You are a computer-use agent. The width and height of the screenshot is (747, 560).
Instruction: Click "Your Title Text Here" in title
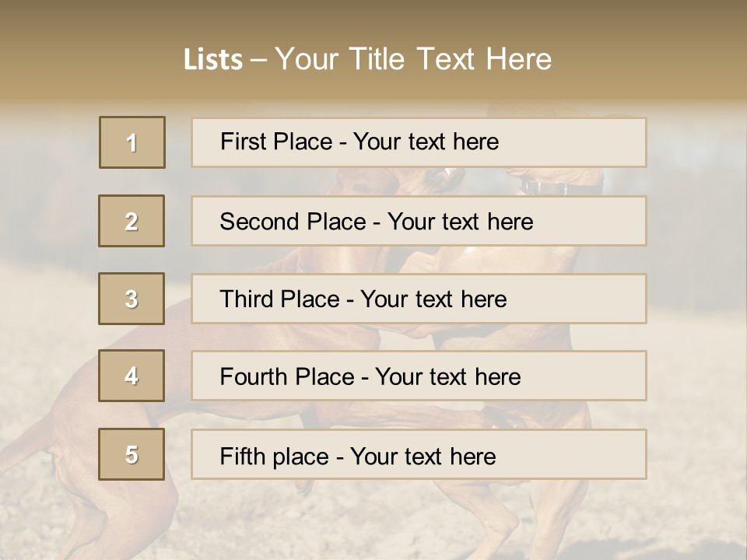413,59
